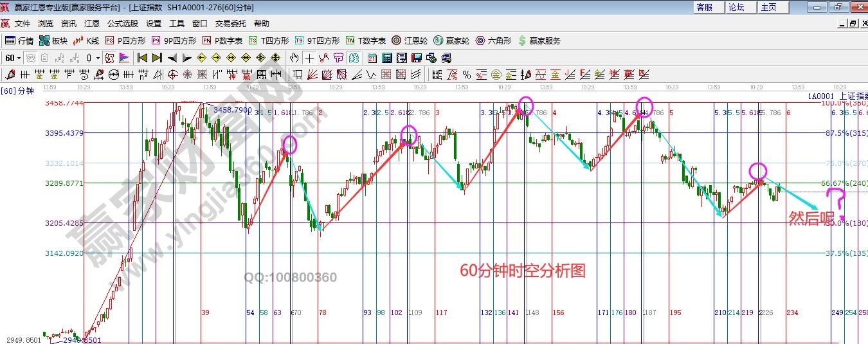Select the hand pan tool
Screen dimensions: 868x344
point(295,58)
